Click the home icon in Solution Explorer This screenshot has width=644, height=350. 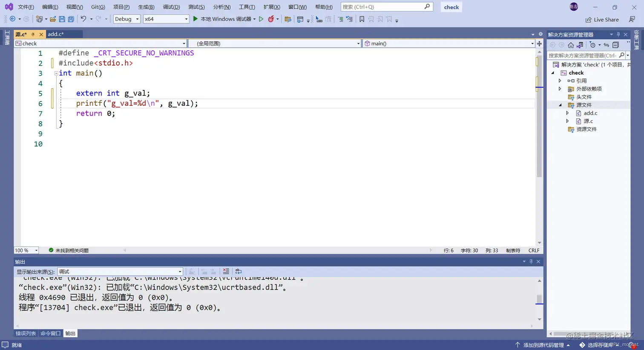[571, 45]
